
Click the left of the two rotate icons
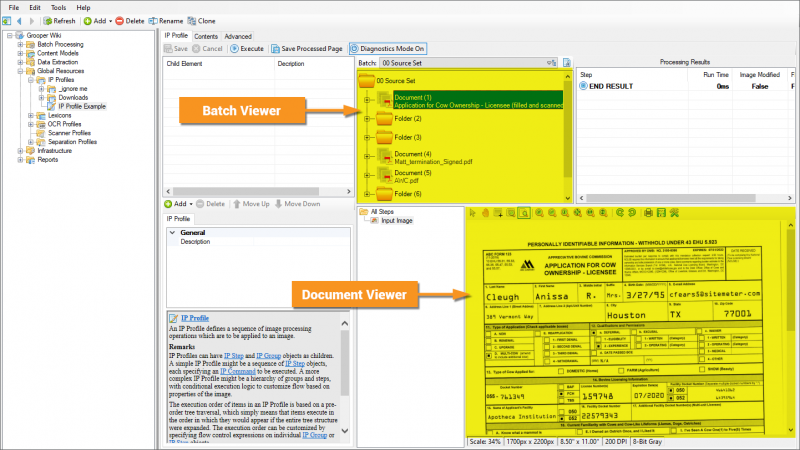coord(619,213)
